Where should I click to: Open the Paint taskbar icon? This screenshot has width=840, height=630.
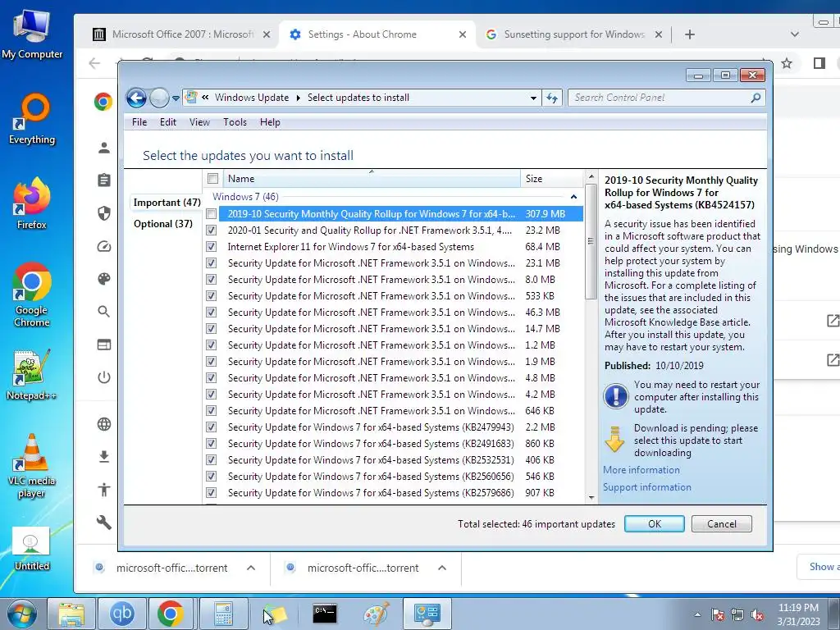click(x=376, y=614)
